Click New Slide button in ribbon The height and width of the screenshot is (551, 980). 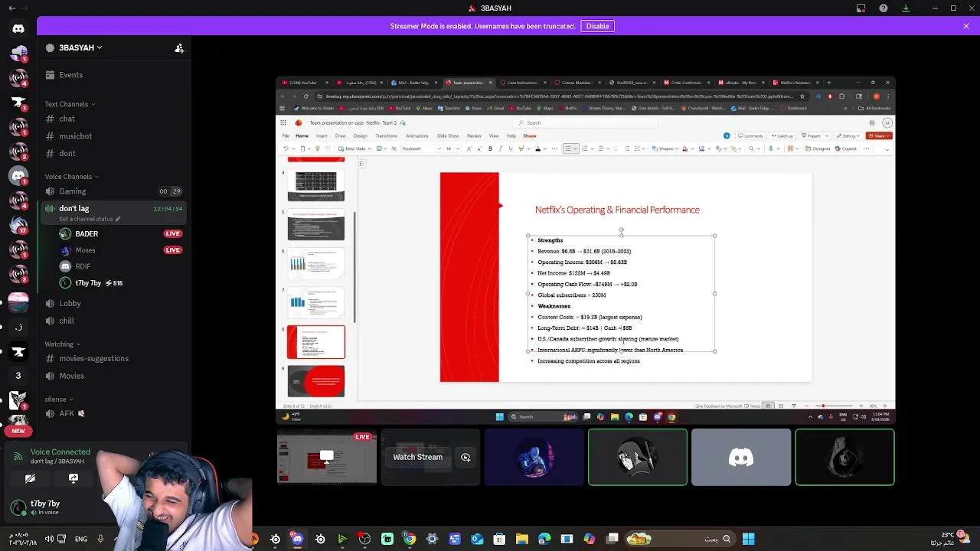click(352, 148)
